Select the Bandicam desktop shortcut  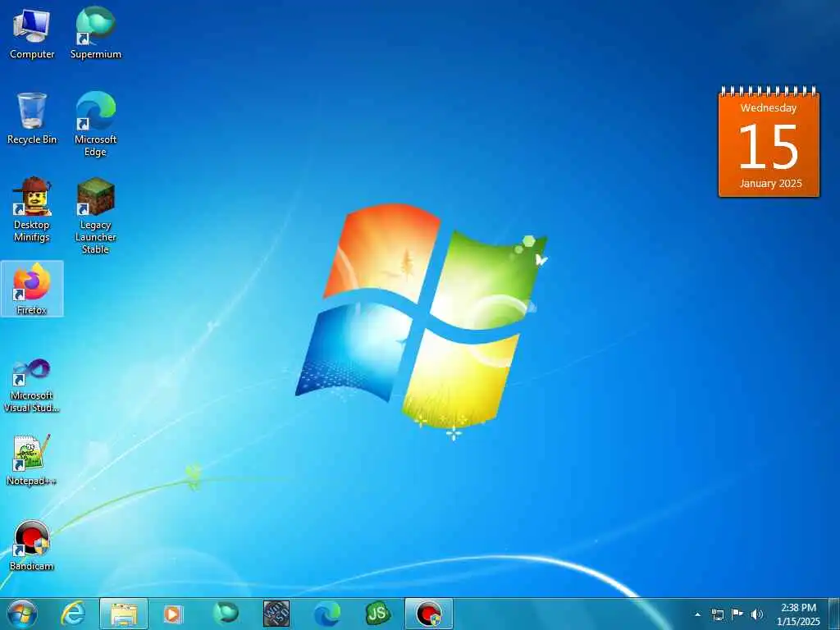tap(32, 546)
